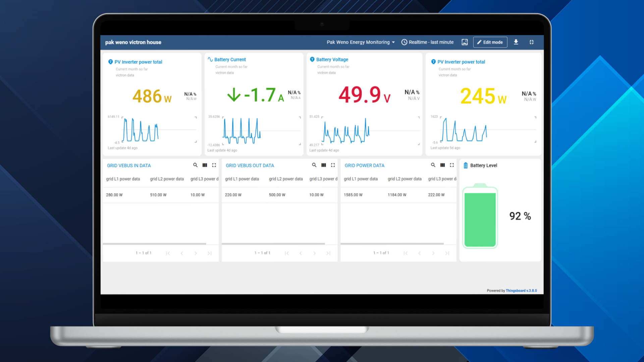Image resolution: width=644 pixels, height=362 pixels.
Task: Go to previous page in GRID POWER DATA
Action: [419, 253]
